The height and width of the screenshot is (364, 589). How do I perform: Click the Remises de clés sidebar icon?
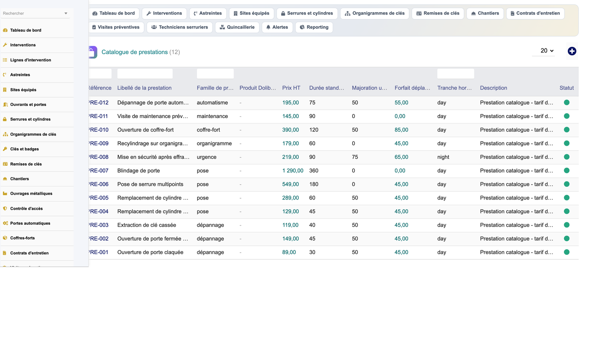tap(5, 164)
